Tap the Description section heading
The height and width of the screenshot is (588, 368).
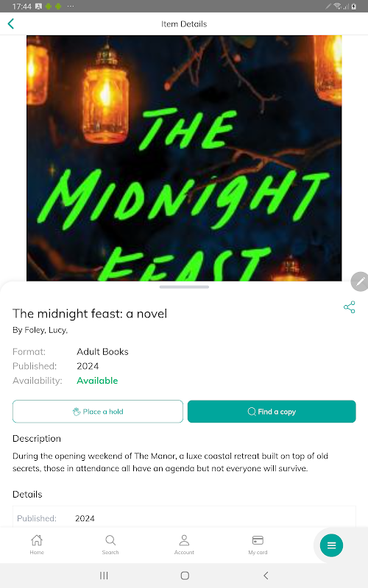coord(37,438)
